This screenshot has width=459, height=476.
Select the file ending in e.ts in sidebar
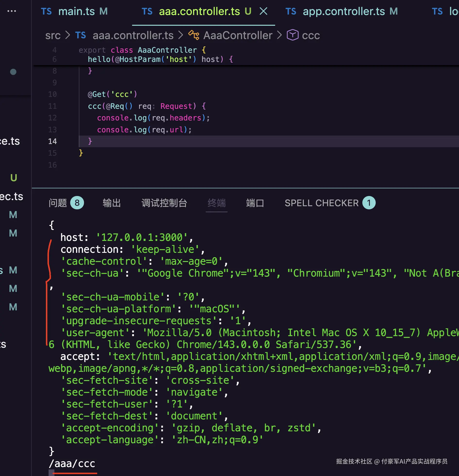tap(10, 141)
